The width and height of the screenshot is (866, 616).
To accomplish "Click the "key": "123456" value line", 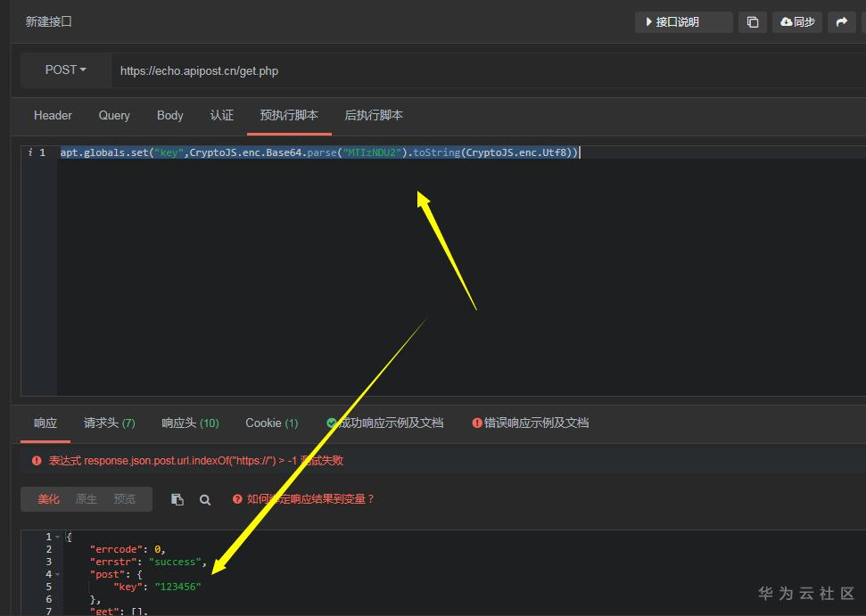I will [x=157, y=587].
